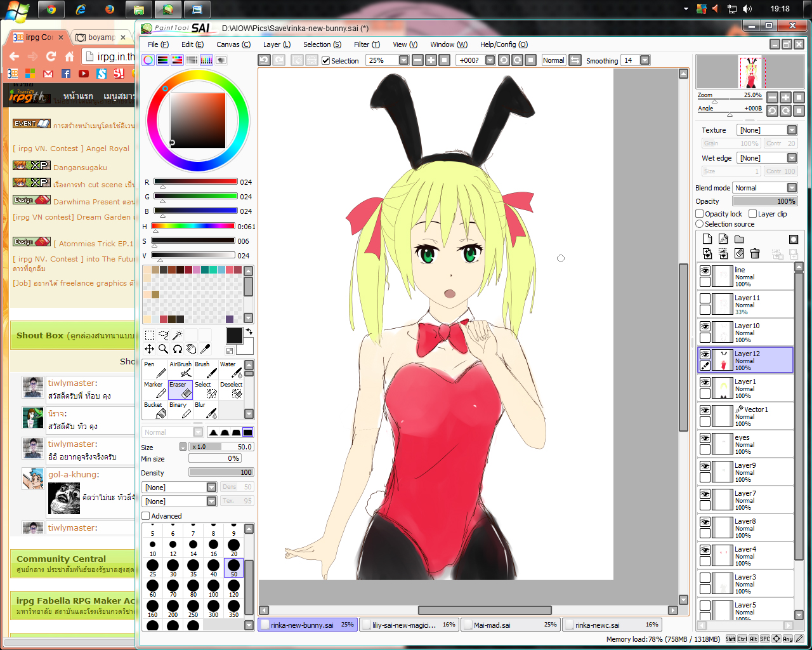Enable the Opacity lock checkbox
Viewport: 812px width, 650px height.
coord(700,214)
